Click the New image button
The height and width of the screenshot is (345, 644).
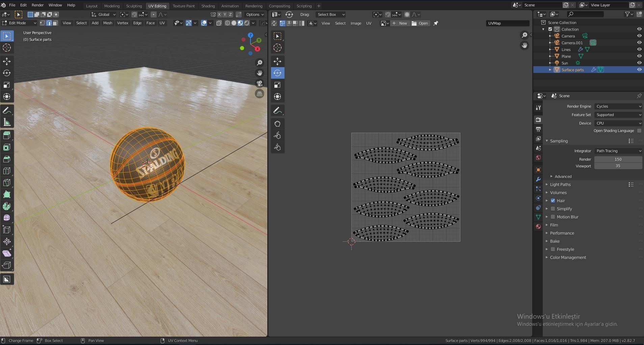(x=400, y=23)
